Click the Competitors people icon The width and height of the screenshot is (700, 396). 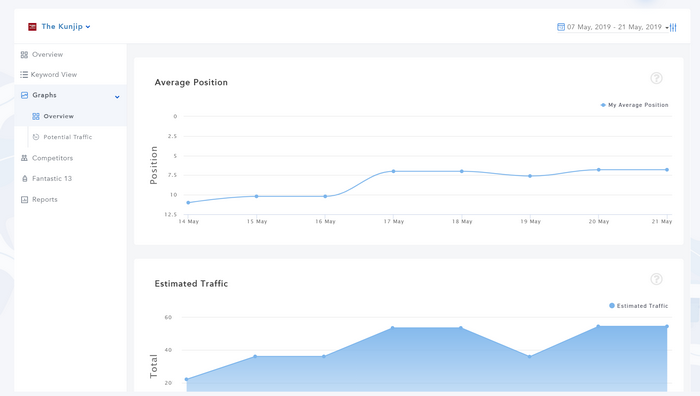pos(24,158)
